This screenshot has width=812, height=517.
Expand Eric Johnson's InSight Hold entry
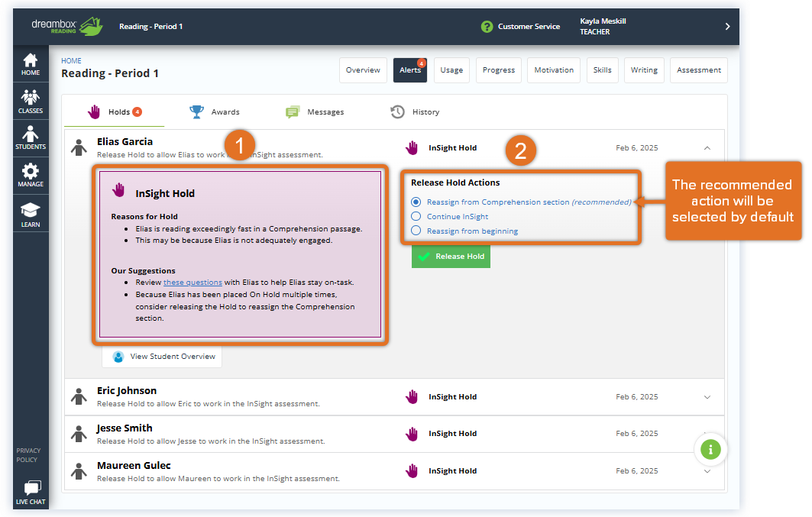click(x=707, y=396)
